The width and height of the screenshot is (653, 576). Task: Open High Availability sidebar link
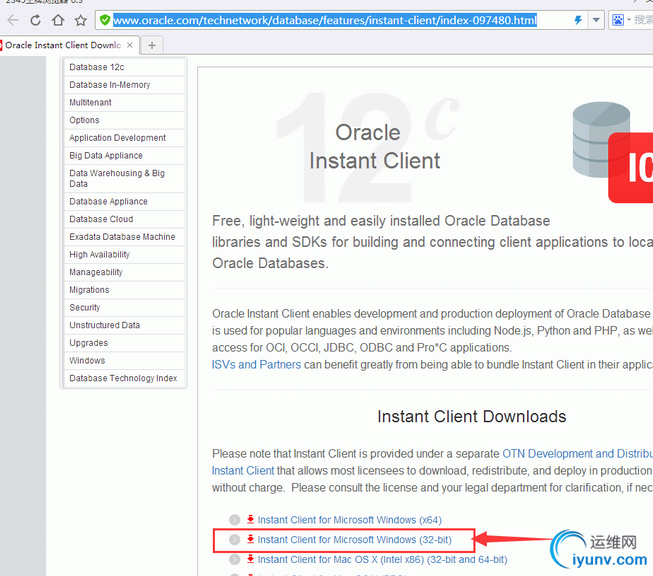124,254
